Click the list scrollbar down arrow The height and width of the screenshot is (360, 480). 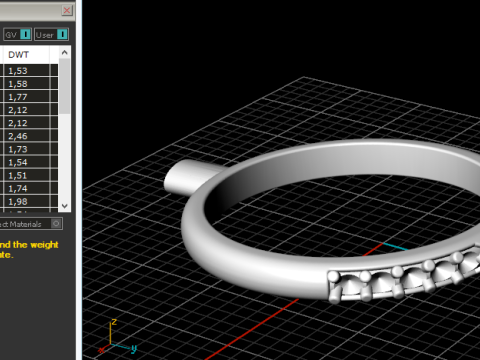tap(65, 206)
